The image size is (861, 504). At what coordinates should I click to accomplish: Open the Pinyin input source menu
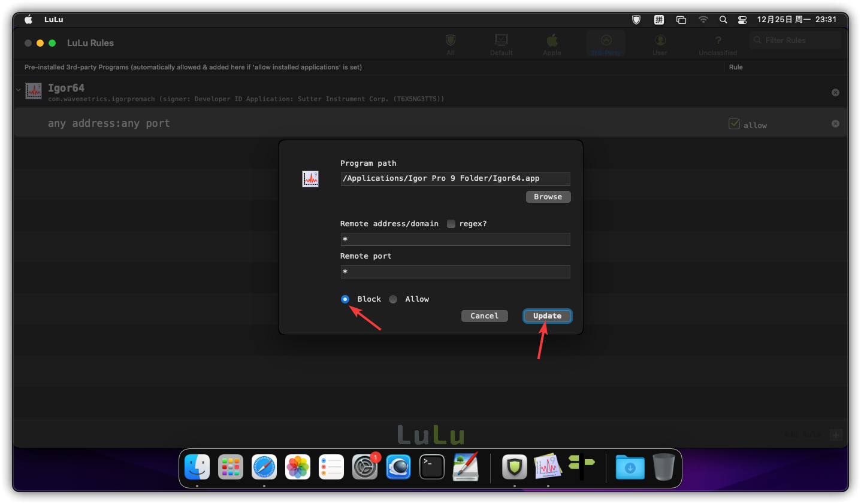658,20
